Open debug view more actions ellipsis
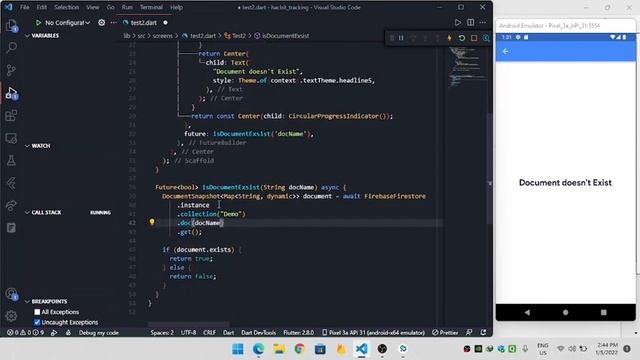 tap(113, 23)
